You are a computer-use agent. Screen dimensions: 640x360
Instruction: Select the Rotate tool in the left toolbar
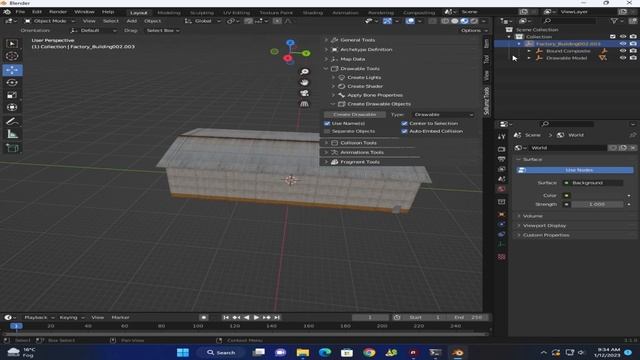coord(12,82)
